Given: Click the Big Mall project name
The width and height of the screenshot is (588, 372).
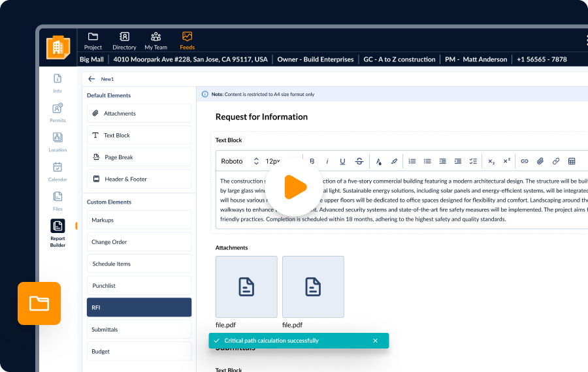Looking at the screenshot, I should click(x=91, y=59).
